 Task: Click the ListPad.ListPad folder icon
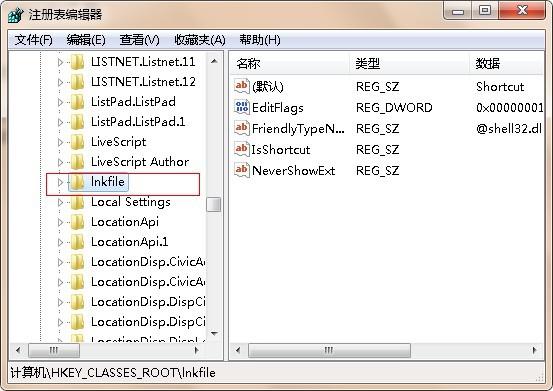(x=77, y=102)
